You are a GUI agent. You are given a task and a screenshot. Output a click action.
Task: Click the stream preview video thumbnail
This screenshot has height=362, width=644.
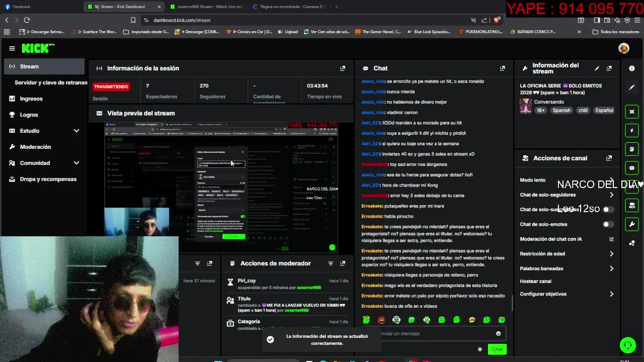pos(221,187)
